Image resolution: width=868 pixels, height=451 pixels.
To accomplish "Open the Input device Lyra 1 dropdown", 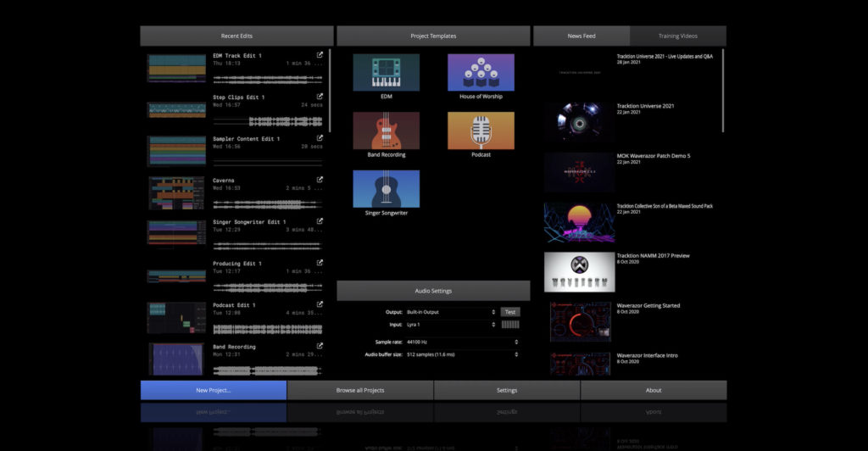I will point(450,325).
